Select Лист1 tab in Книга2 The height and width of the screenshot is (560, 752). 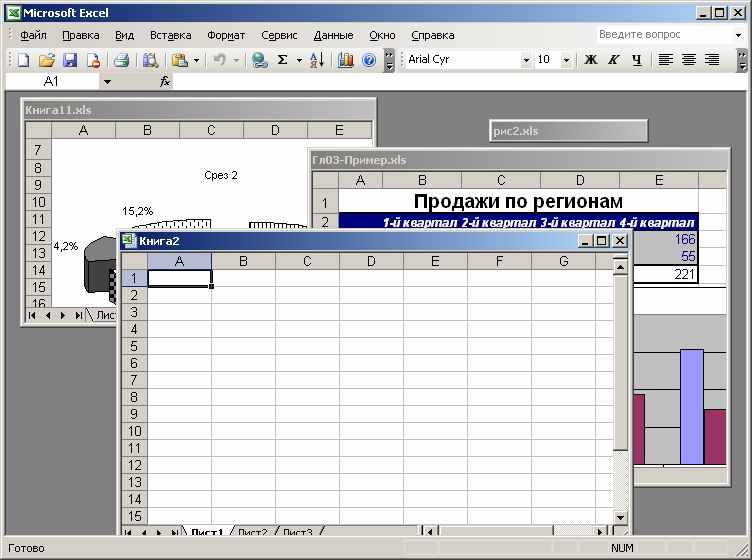(x=207, y=531)
